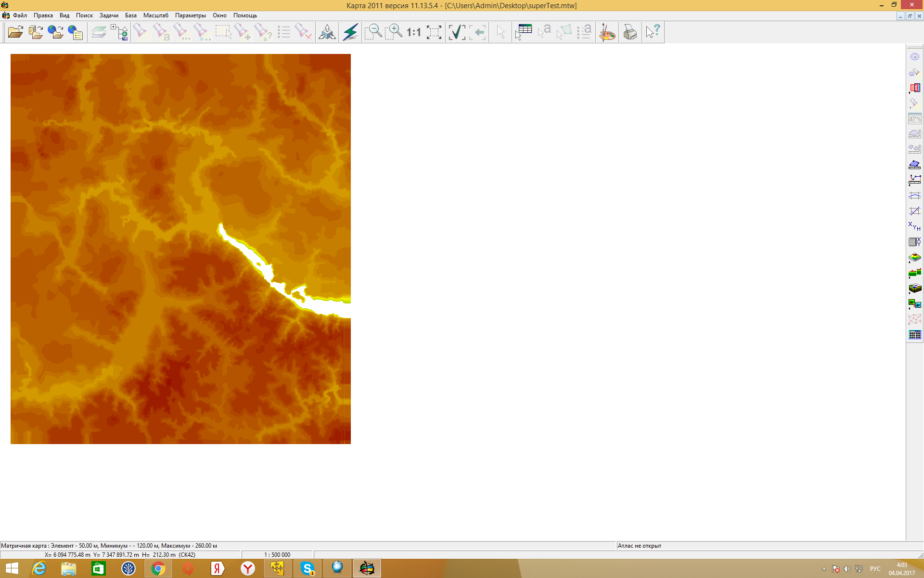924x578 pixels.
Task: Open the calculator grid icon in sidebar
Action: [x=914, y=335]
